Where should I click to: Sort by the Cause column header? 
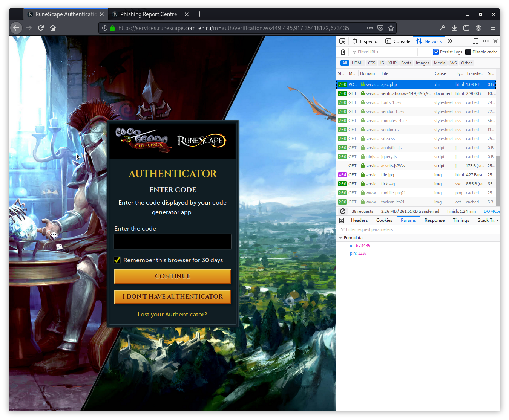[443, 73]
